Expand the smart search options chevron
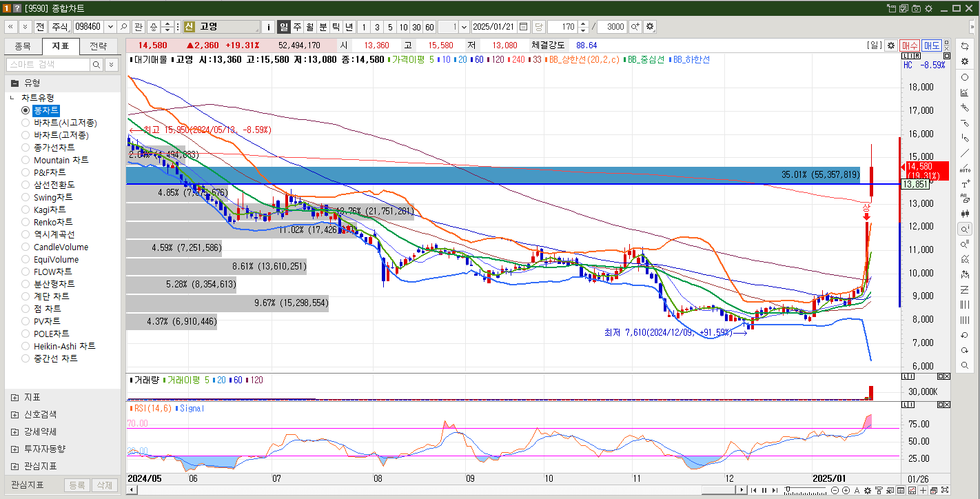This screenshot has width=980, height=499. click(112, 64)
